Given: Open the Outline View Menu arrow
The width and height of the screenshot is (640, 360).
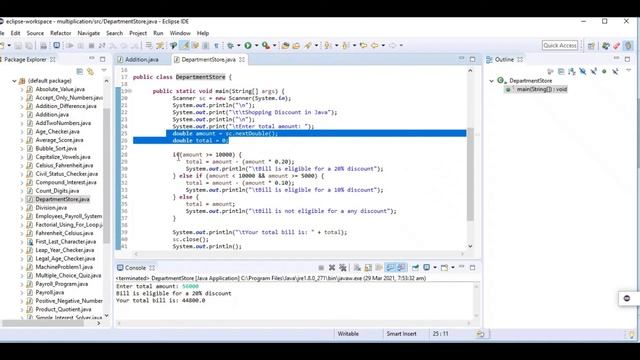Looking at the screenshot, I should [x=629, y=71].
